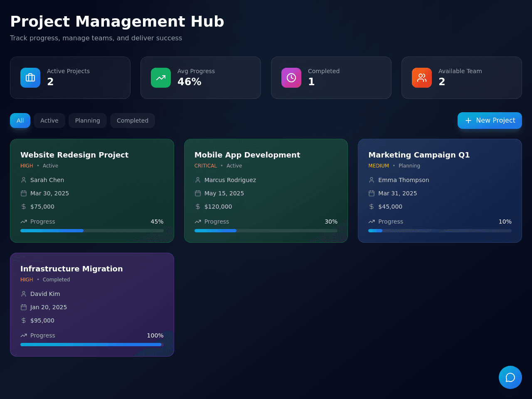The height and width of the screenshot is (399, 532).
Task: Click the dollar icon beside $120,000
Action: coord(198,207)
